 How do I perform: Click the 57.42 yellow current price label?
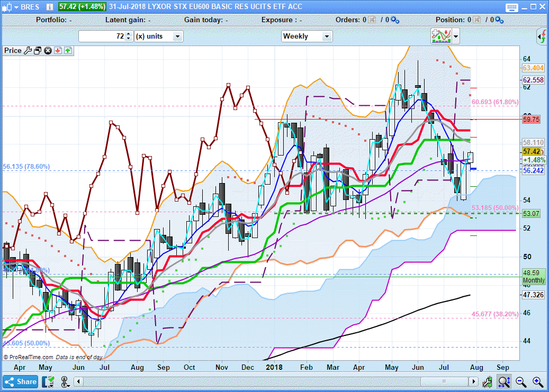pos(532,151)
